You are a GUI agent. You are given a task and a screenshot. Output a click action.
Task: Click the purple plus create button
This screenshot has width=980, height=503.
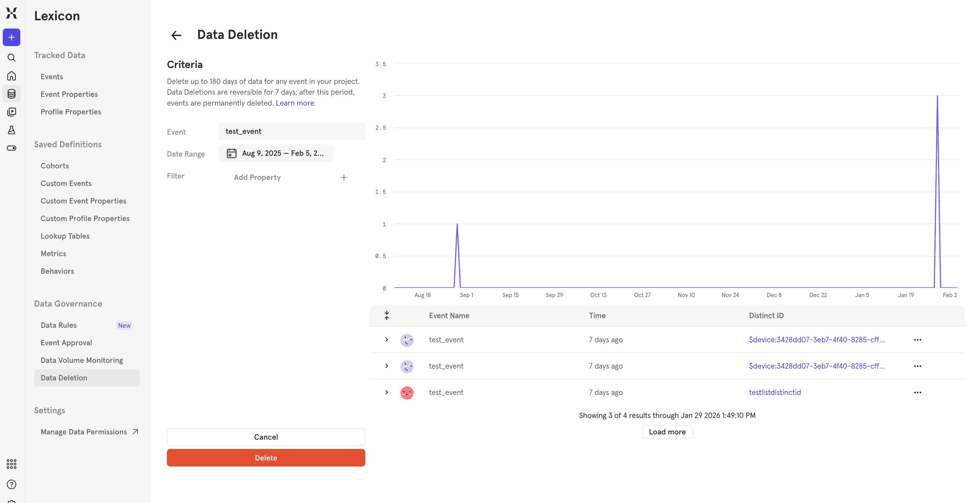(12, 37)
